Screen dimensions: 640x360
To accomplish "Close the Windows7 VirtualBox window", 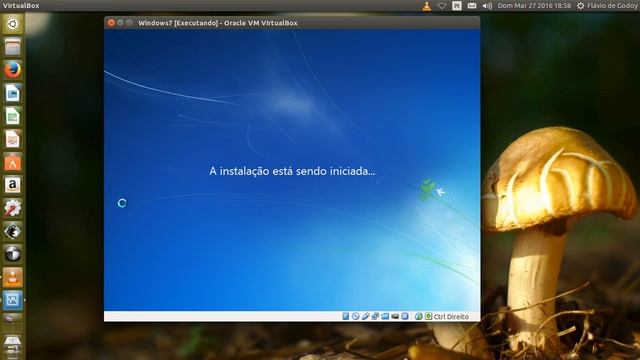I will (x=111, y=23).
